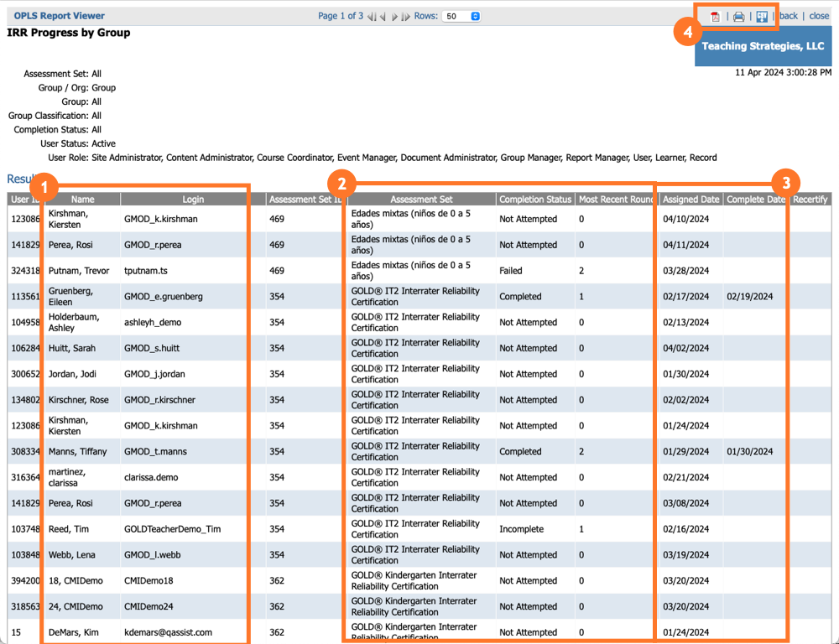Viewport: 839px width, 644px height.
Task: Navigate back using the back link
Action: point(788,15)
